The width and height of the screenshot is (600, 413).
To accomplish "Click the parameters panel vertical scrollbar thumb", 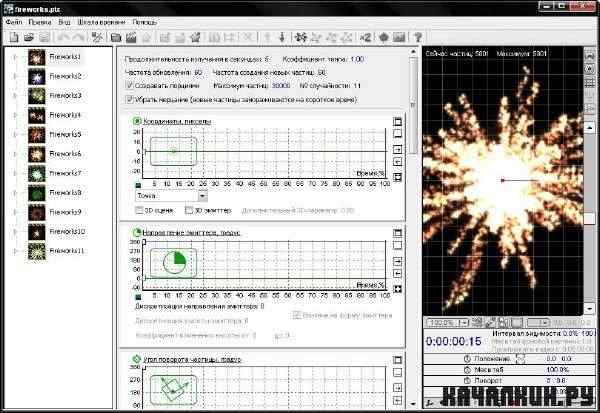I will 413,105.
